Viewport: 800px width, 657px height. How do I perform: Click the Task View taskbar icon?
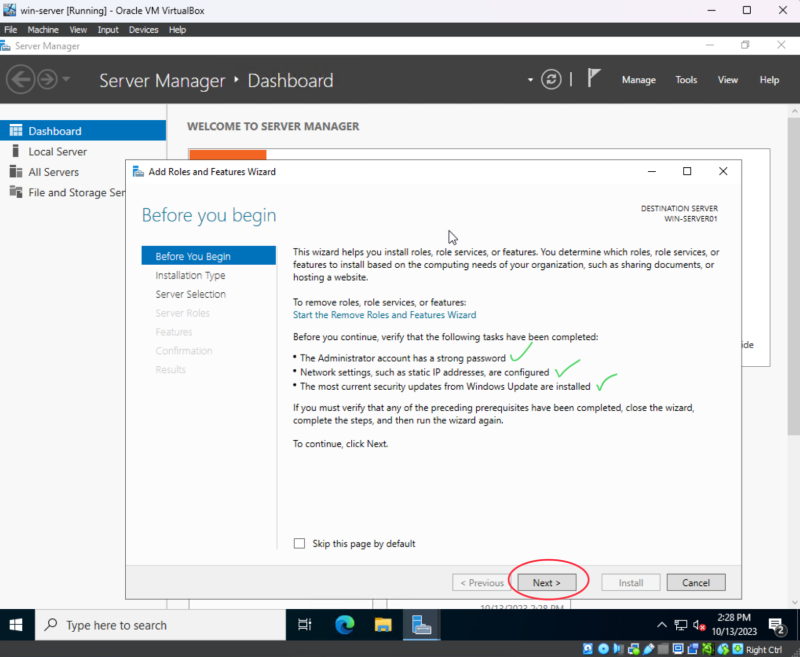pyautogui.click(x=305, y=625)
